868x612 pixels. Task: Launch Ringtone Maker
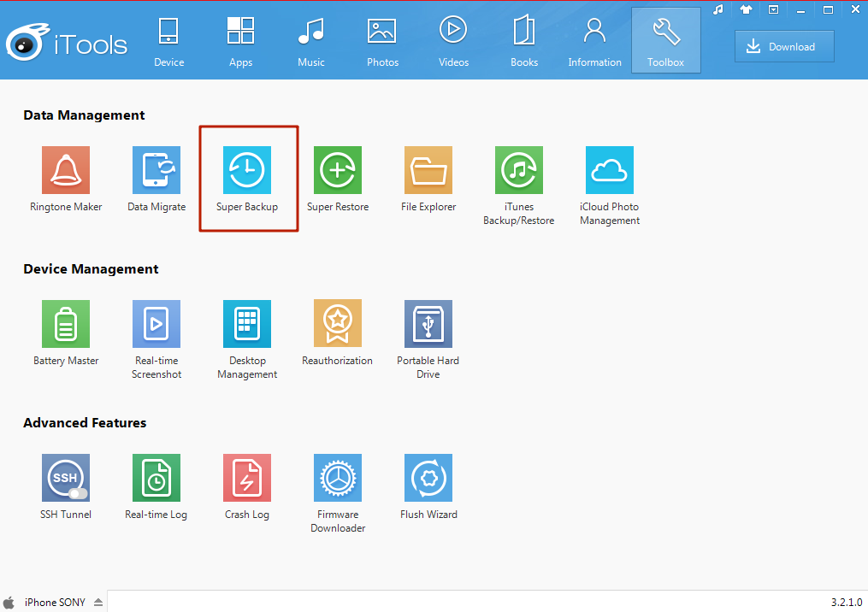(x=66, y=170)
